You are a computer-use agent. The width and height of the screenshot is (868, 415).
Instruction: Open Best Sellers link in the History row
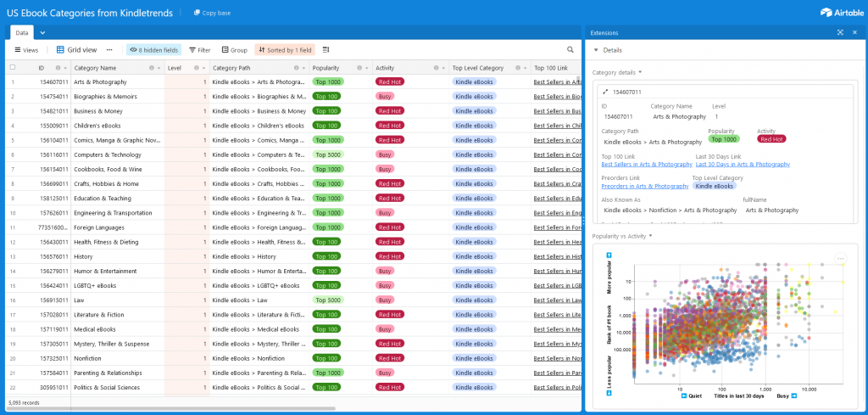tap(558, 256)
